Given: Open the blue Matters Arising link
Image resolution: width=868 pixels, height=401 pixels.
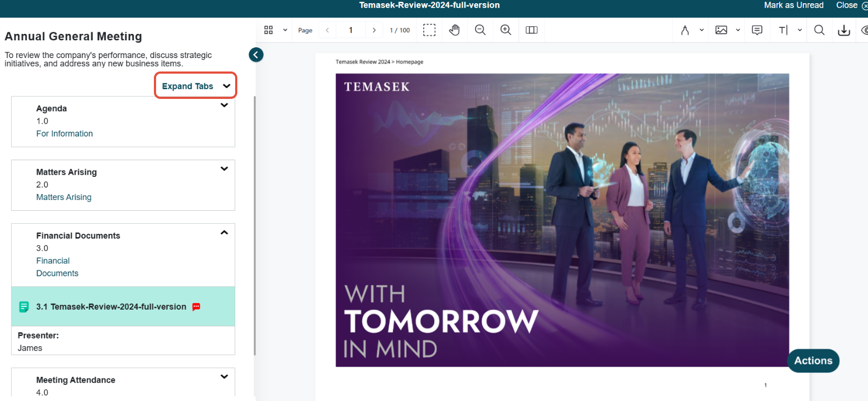Looking at the screenshot, I should pos(63,197).
